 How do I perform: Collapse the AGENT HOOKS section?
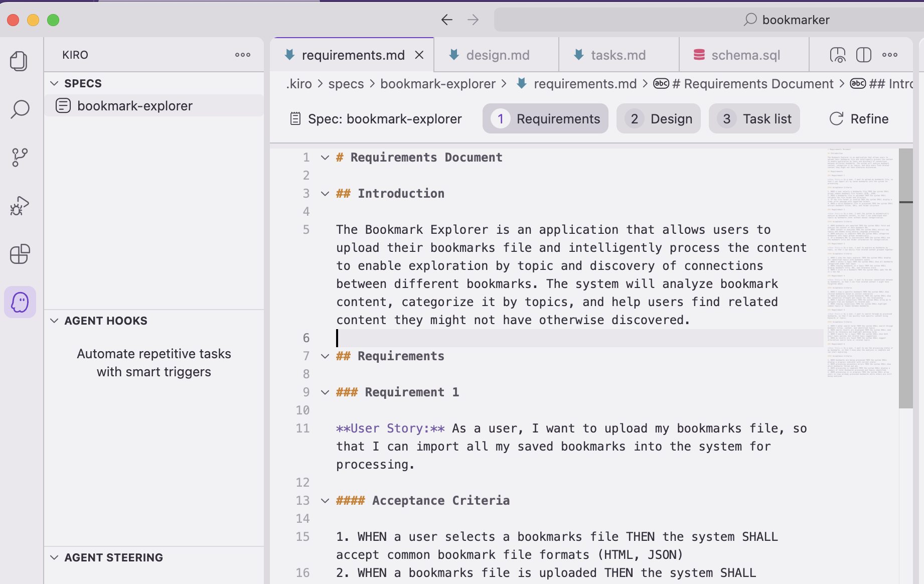coord(55,321)
